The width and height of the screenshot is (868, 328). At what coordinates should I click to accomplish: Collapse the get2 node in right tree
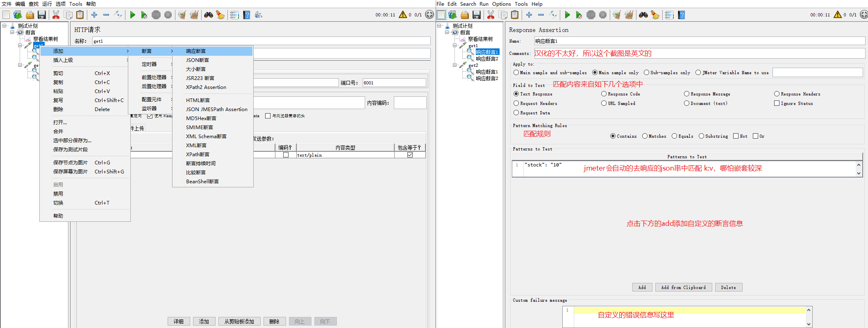coord(454,65)
